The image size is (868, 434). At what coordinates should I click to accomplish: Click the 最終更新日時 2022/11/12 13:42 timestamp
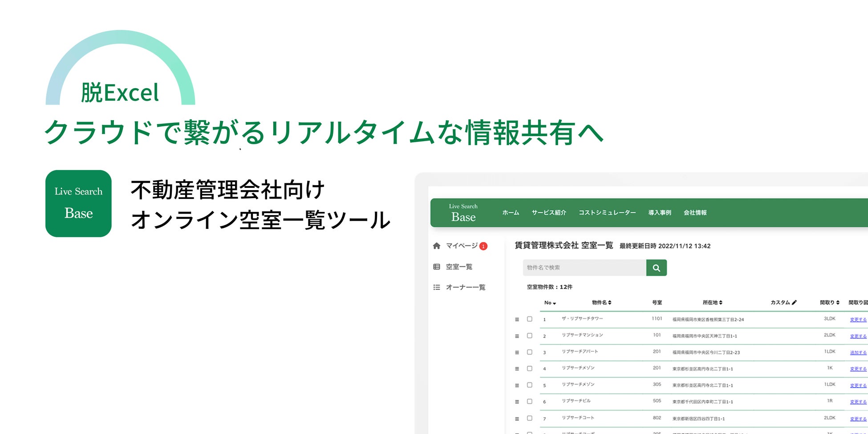pos(665,246)
